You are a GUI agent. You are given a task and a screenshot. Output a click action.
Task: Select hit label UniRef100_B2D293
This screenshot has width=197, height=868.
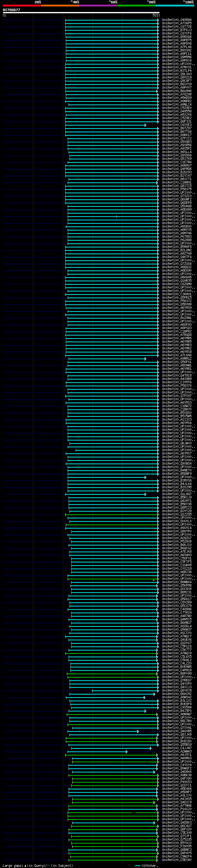pos(176,172)
